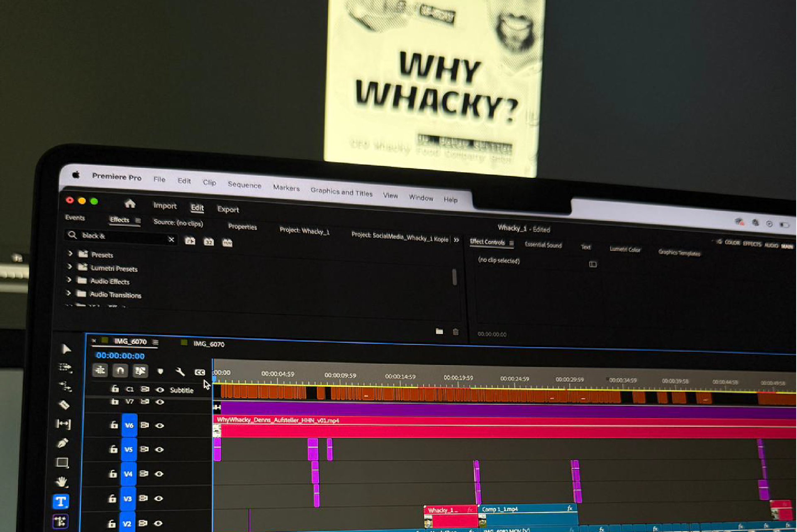Select the Selection arrow tool
Image resolution: width=797 pixels, height=532 pixels.
[66, 349]
